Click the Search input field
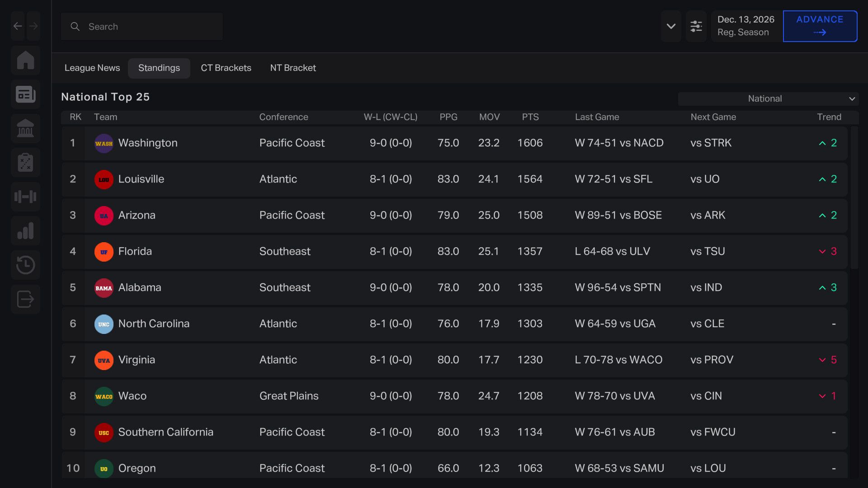Image resolution: width=868 pixels, height=488 pixels. click(142, 27)
